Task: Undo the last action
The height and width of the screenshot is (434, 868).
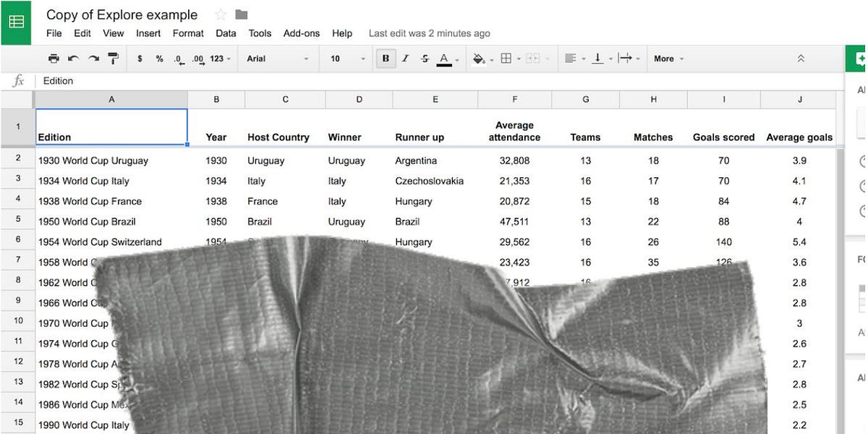Action: pos(73,59)
